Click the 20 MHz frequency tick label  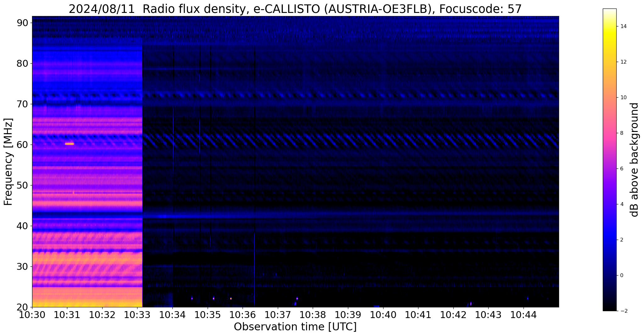pos(22,307)
